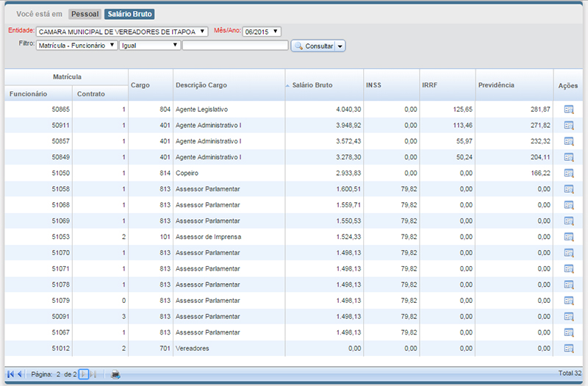Switch to Pessoal breadcrumb tab
The height and width of the screenshot is (386, 588).
[85, 14]
